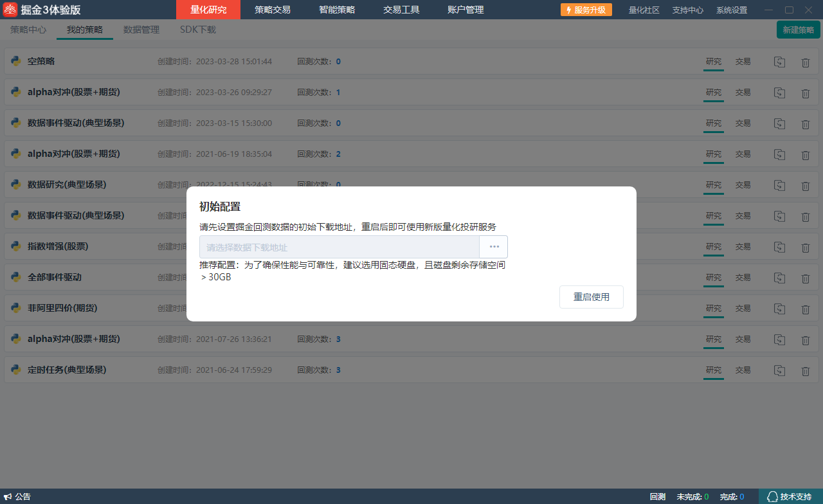Open 技术支持 chat in status bar
823x504 pixels.
790,497
